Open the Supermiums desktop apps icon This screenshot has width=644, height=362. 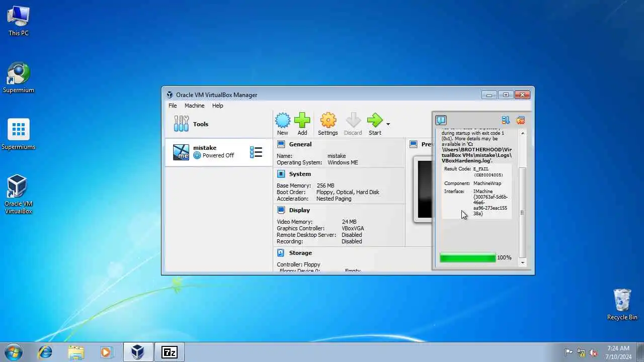(x=18, y=135)
